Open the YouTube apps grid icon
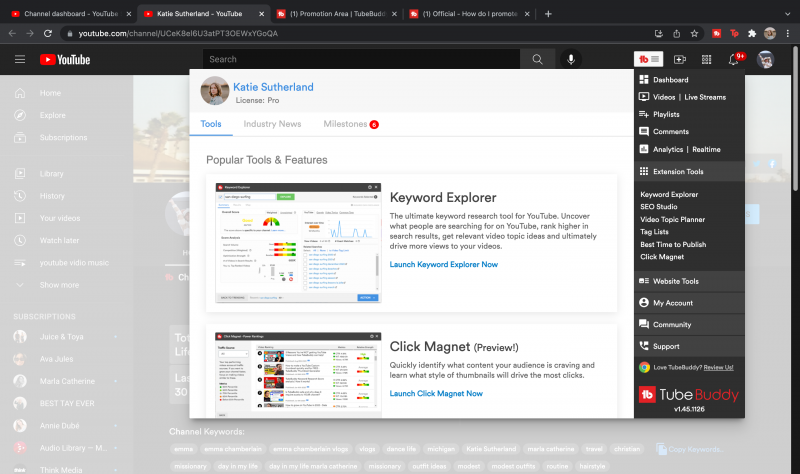The width and height of the screenshot is (800, 474). (707, 60)
